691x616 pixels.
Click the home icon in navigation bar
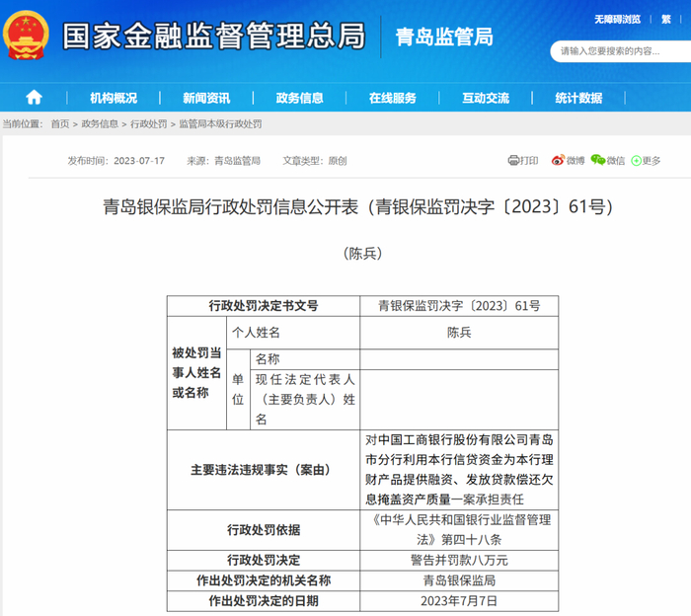coord(34,98)
